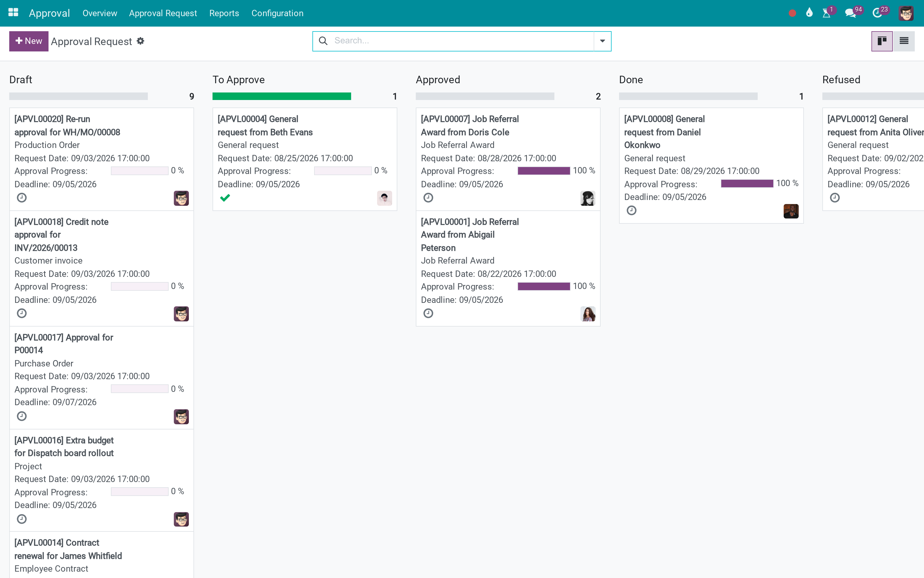Image resolution: width=924 pixels, height=578 pixels.
Task: Create a New approval request
Action: click(x=29, y=41)
